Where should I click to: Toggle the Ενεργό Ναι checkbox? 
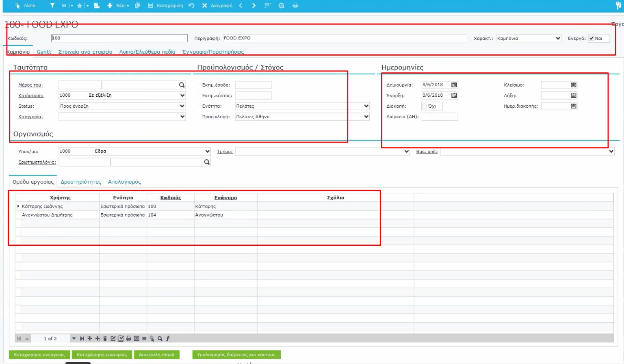click(x=591, y=39)
